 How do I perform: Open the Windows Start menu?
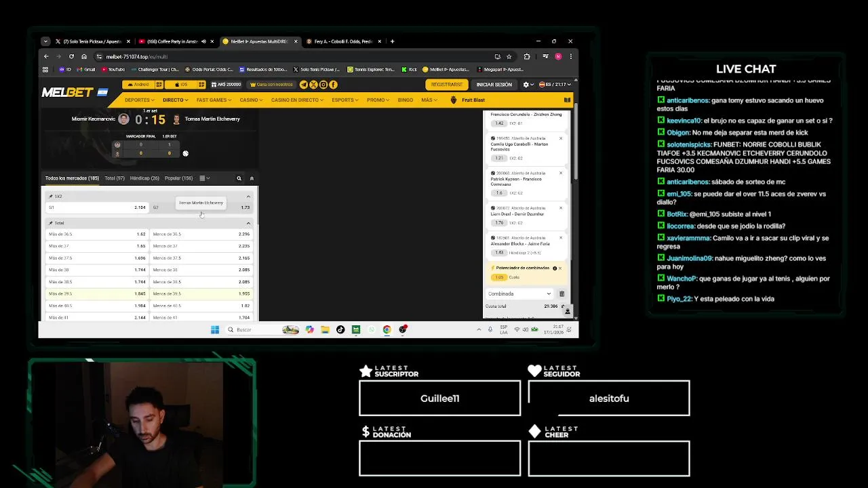tap(215, 329)
